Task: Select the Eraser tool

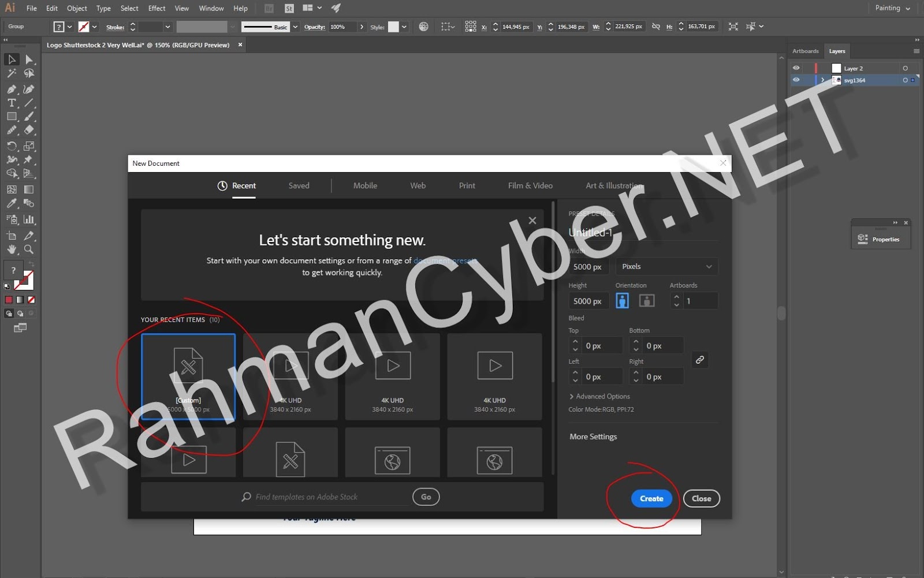Action: tap(30, 130)
